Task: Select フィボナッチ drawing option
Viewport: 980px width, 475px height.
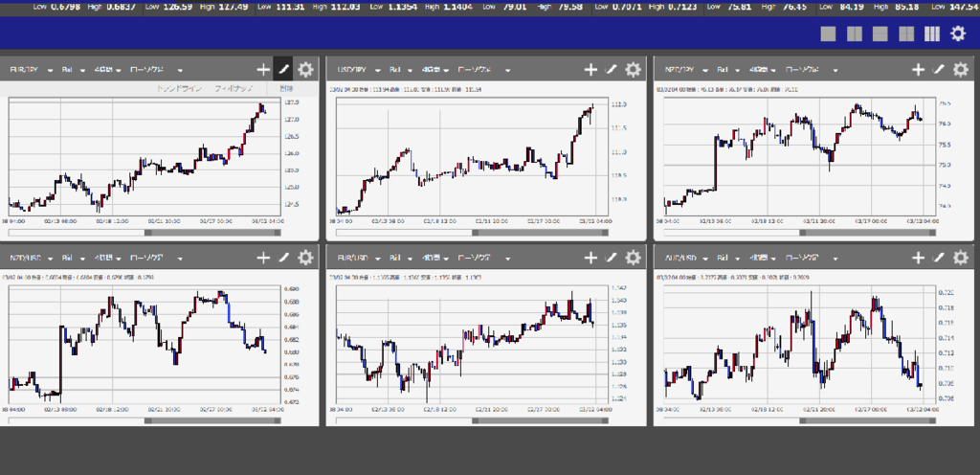Action: [x=234, y=89]
